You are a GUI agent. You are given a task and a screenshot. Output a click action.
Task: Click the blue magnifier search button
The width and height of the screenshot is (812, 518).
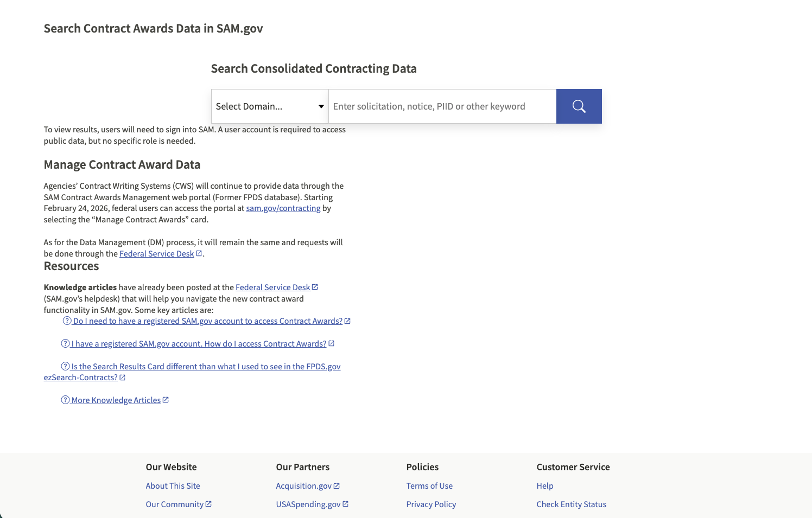point(579,106)
